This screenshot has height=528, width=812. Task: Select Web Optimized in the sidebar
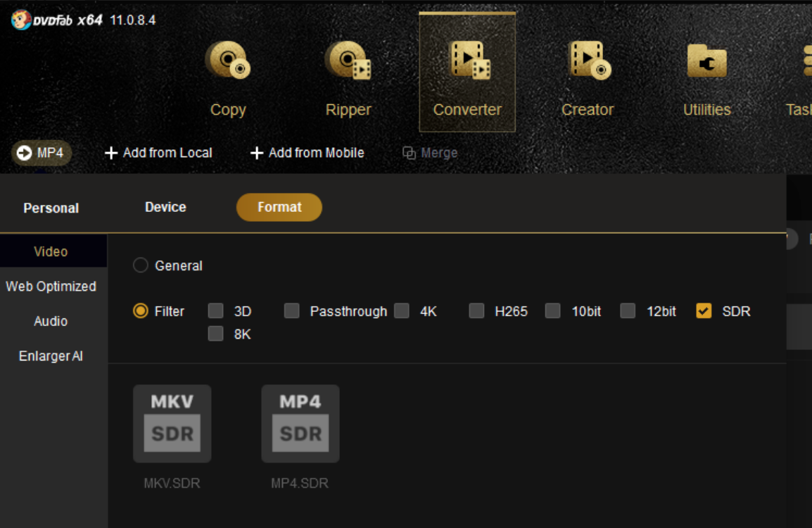(51, 287)
